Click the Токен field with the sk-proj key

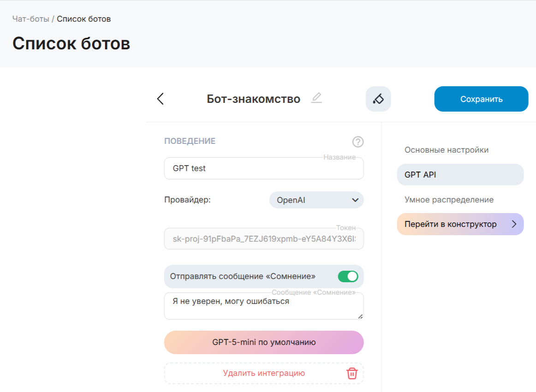pos(264,239)
